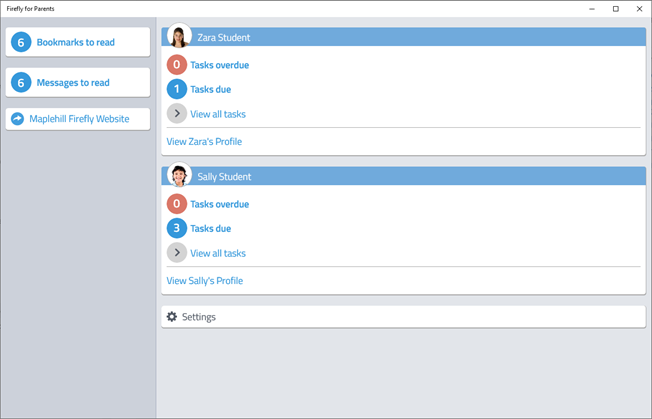The height and width of the screenshot is (419, 652).
Task: Open the Maplehill Firefly Website link
Action: [x=79, y=119]
